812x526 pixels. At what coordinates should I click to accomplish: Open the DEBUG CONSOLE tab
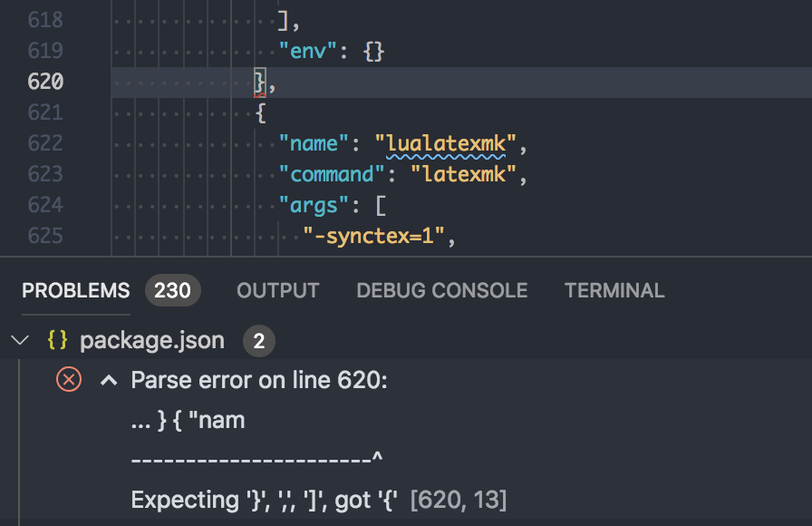[441, 290]
